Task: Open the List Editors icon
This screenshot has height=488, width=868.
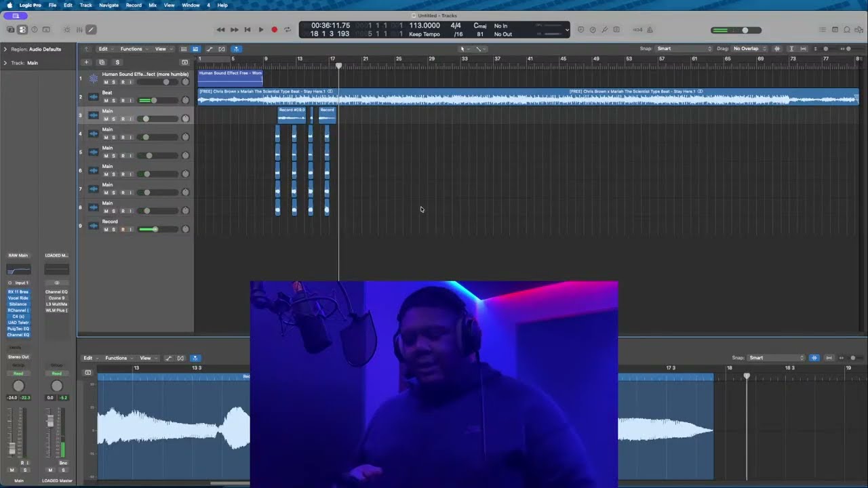Action: click(x=823, y=30)
